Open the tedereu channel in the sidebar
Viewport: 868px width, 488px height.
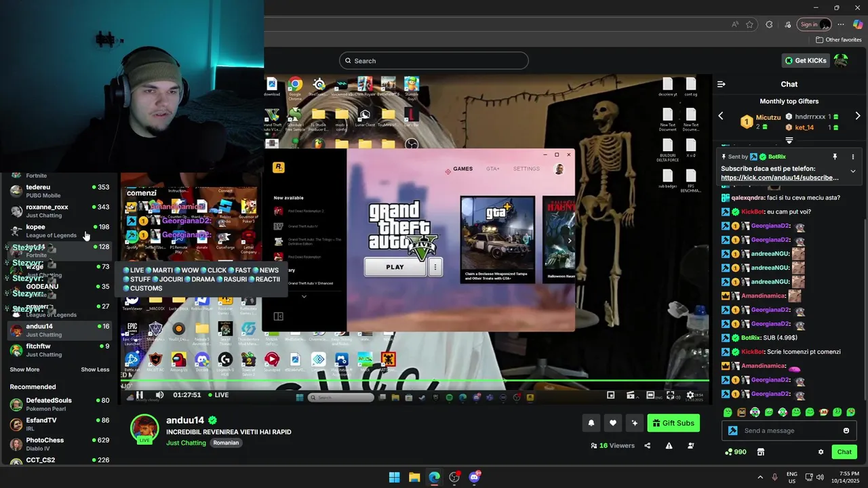[60, 191]
